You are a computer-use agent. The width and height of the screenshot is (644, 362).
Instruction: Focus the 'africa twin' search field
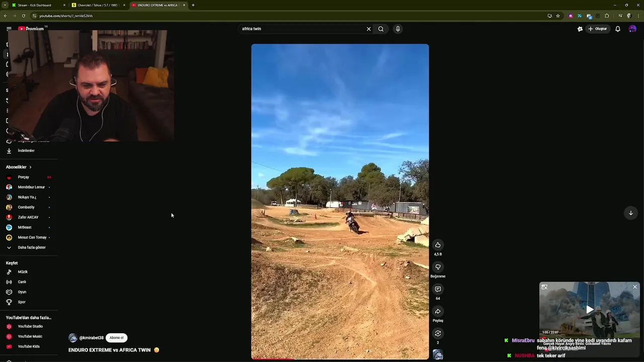point(302,29)
